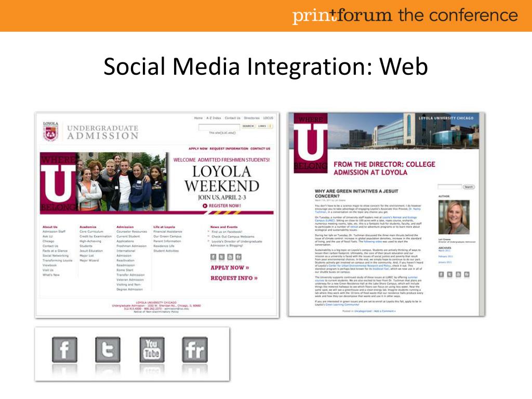
Task: Open 'fr' icon on admission homepage
Action: pyautogui.click(x=238, y=257)
